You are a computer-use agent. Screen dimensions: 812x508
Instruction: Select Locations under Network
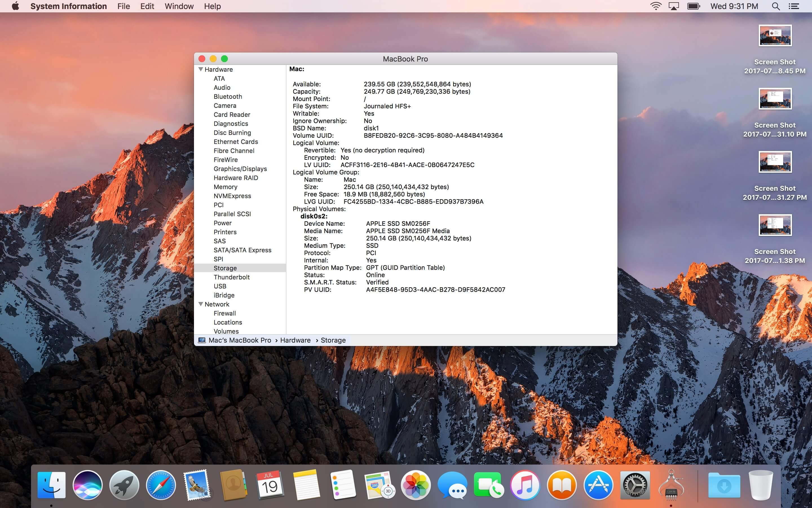[x=228, y=322]
